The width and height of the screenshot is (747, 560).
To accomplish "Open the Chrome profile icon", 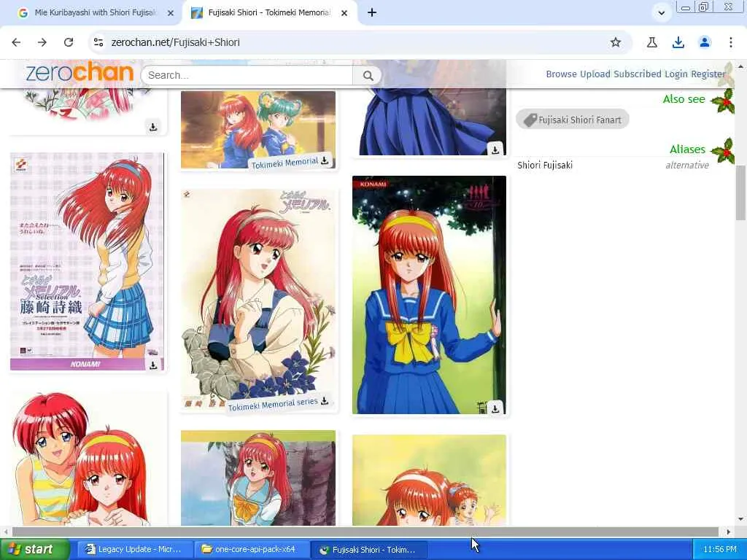I will 705,42.
